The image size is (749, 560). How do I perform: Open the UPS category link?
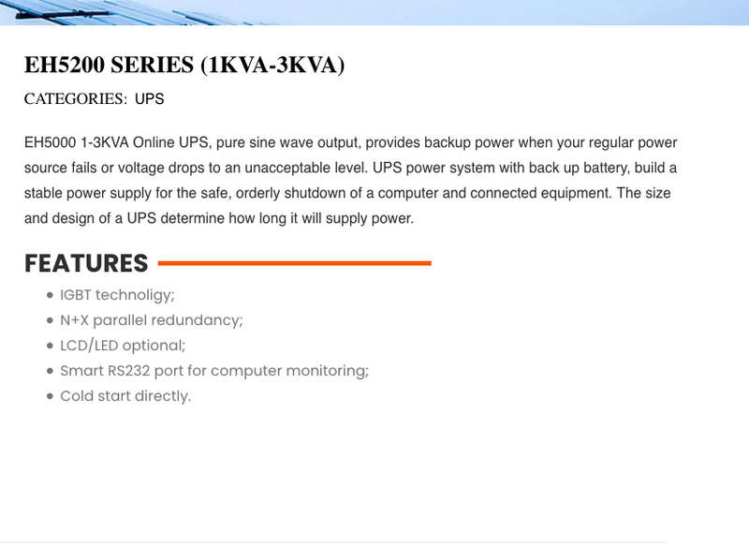pyautogui.click(x=149, y=99)
